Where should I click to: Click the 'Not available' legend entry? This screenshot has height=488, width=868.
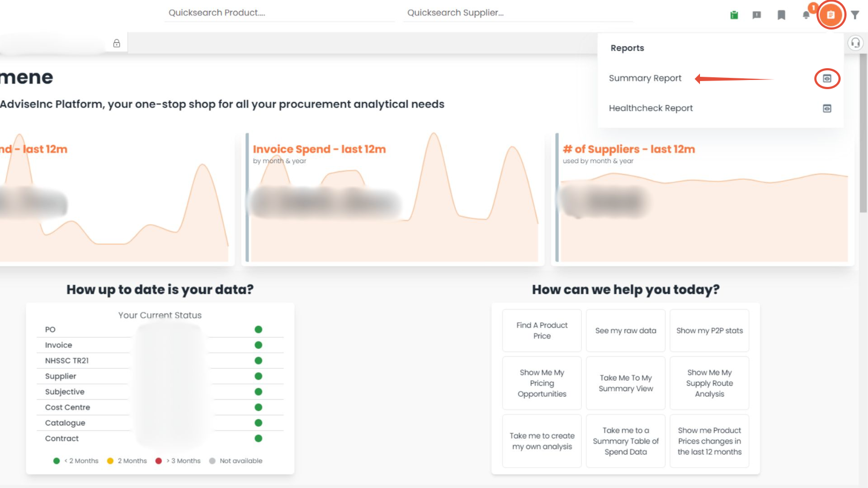[x=236, y=461]
